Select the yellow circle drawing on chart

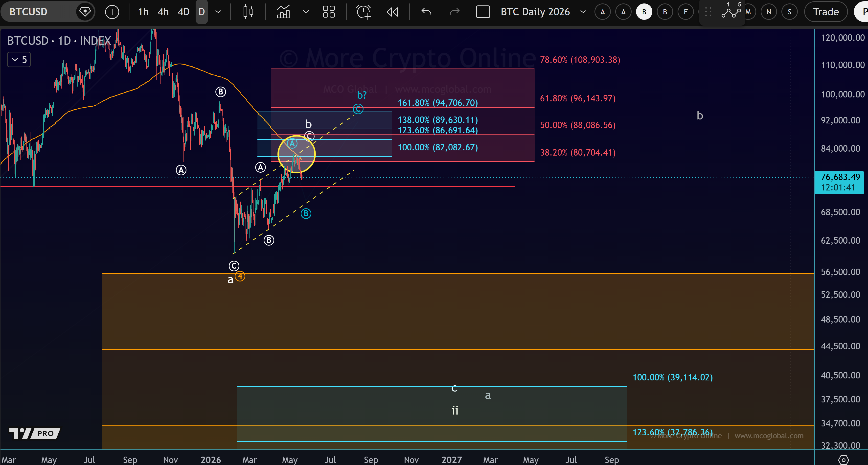click(x=297, y=154)
